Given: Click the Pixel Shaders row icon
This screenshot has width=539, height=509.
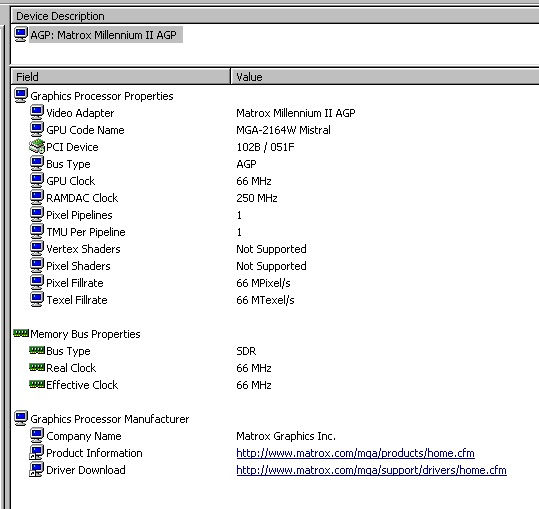Looking at the screenshot, I should [x=37, y=266].
